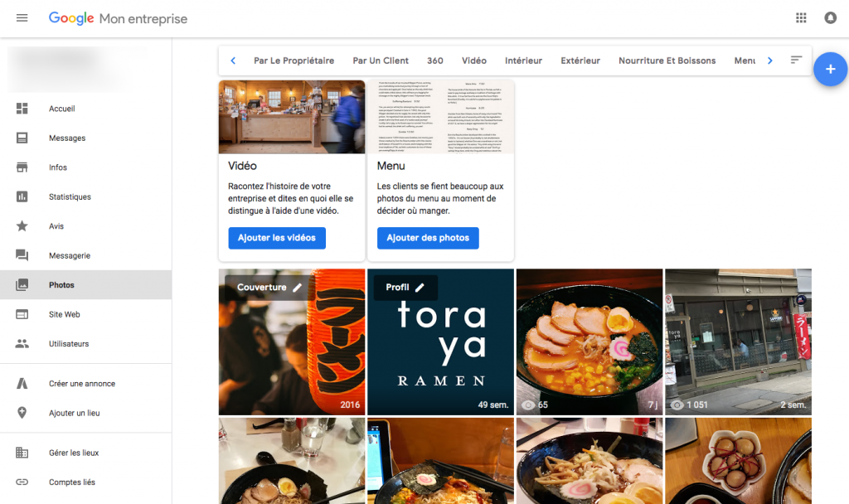Click the Créer une annonce Ads icon
Viewport: 849px width, 504px height.
[x=22, y=383]
